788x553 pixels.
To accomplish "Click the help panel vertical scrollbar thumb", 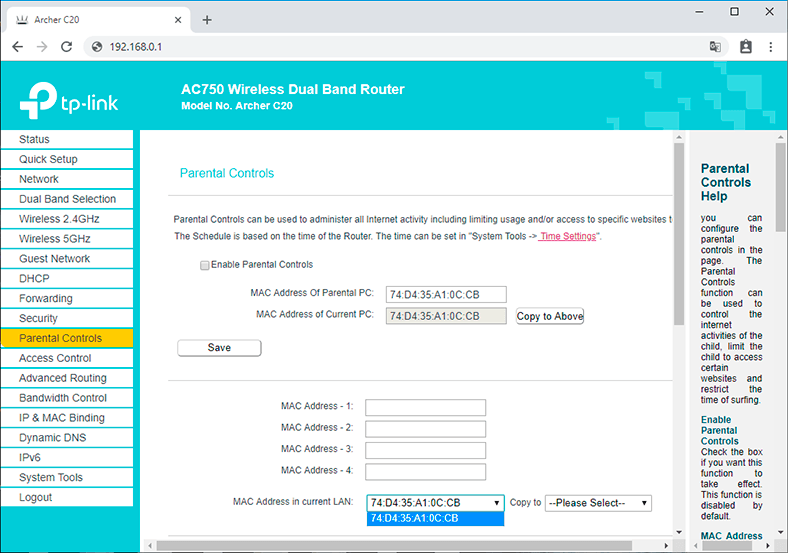I will (780, 187).
